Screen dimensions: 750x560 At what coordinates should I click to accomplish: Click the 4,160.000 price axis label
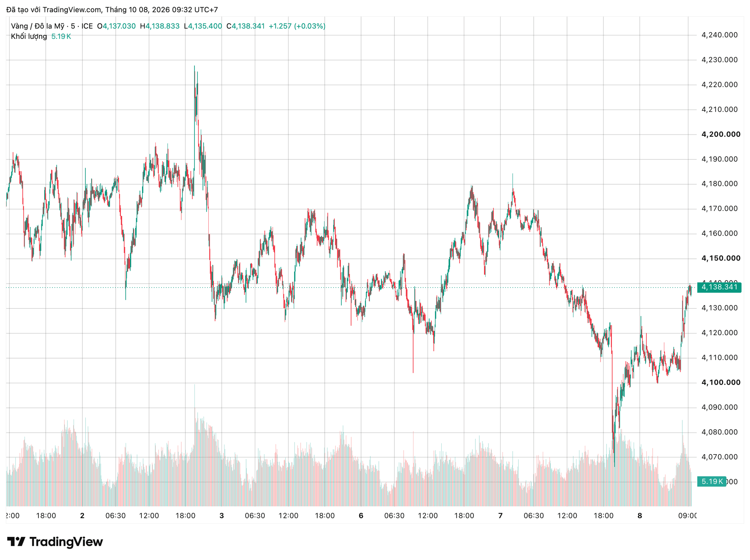tap(719, 233)
